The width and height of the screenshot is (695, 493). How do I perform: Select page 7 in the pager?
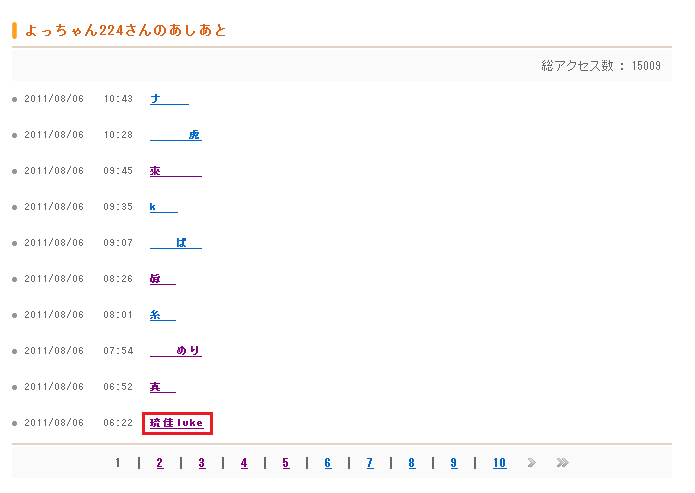pyautogui.click(x=369, y=463)
